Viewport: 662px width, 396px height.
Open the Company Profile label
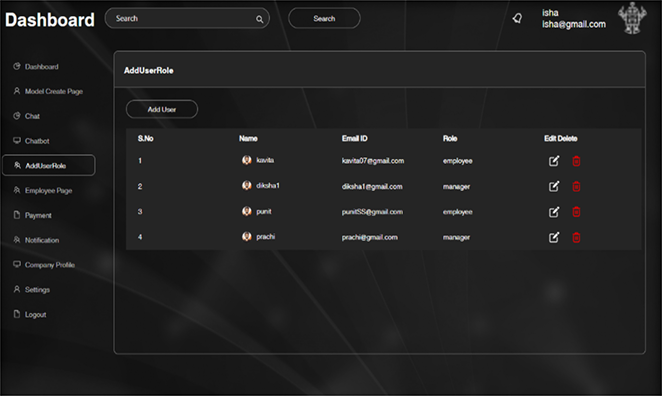[x=50, y=265]
